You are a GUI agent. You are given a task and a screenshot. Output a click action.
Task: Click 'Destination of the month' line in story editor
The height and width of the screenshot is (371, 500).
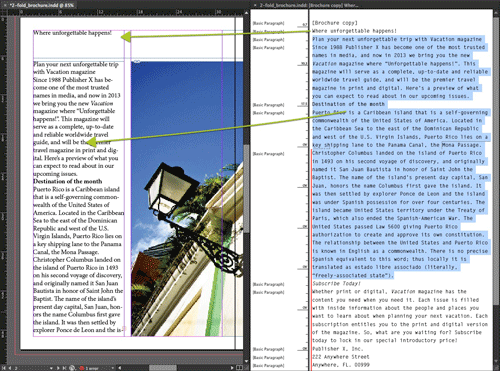click(x=348, y=104)
